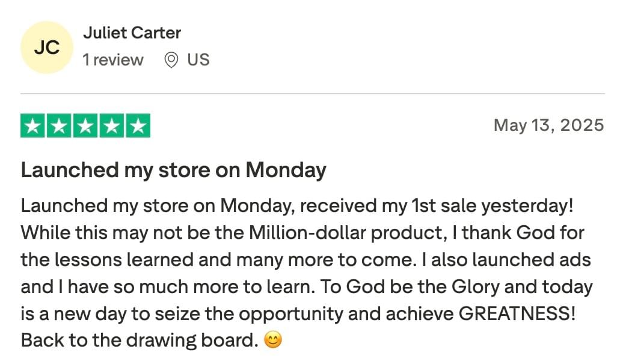Open Juliet Carter's reviewer profile name
The height and width of the screenshot is (364, 623).
click(x=132, y=33)
